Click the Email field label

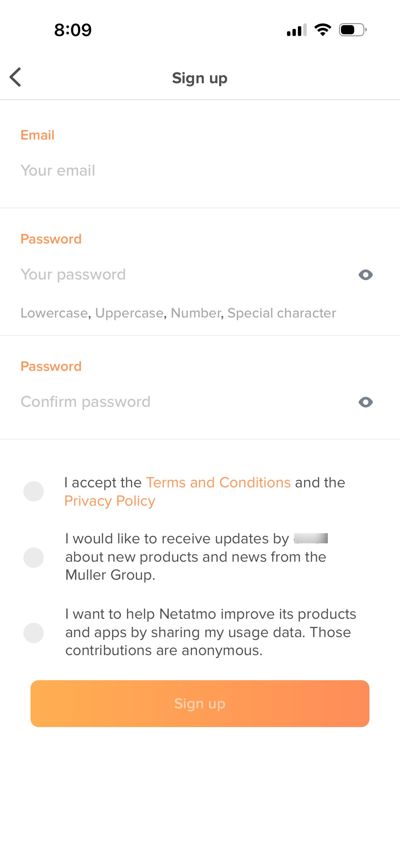click(37, 135)
